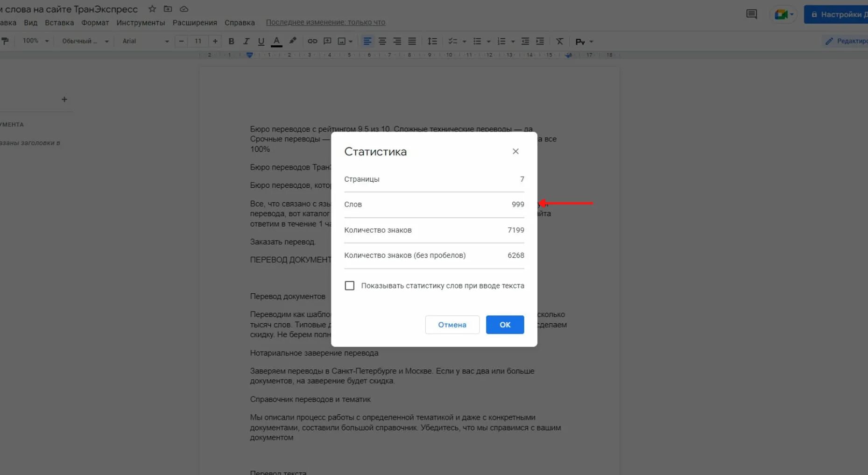The width and height of the screenshot is (868, 475).
Task: Open the text color picker
Action: [x=276, y=41]
